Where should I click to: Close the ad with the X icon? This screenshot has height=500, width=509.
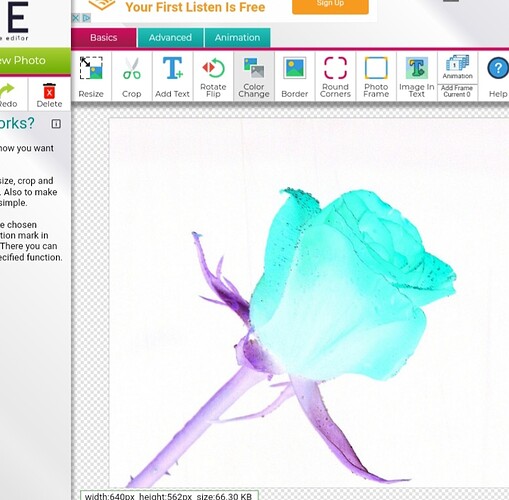coord(76,18)
